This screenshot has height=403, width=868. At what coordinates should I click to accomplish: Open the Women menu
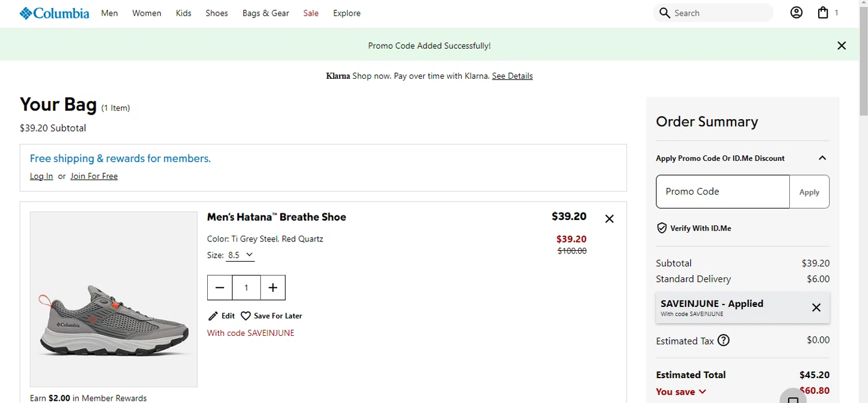tap(146, 13)
